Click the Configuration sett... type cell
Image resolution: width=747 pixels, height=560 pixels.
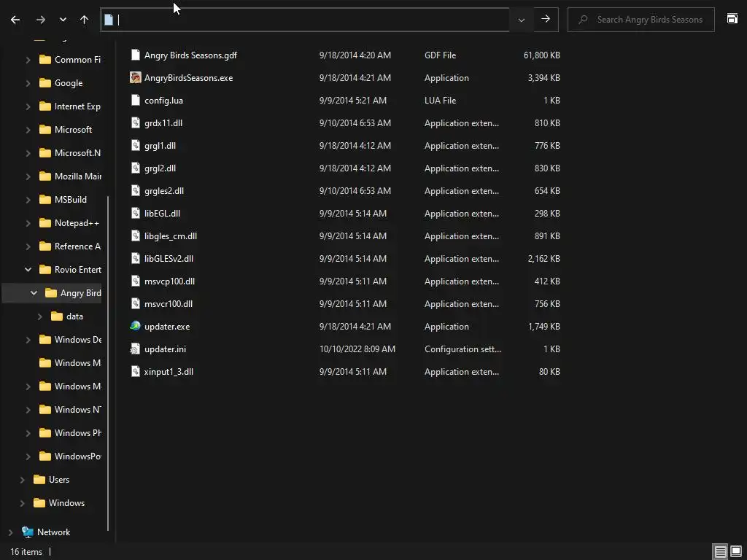[x=462, y=349]
